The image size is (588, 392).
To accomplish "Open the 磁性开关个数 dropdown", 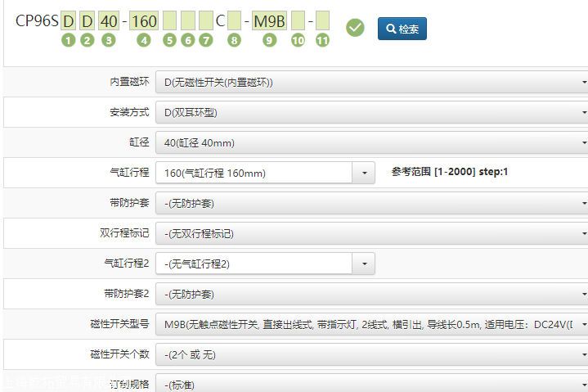I will point(372,355).
